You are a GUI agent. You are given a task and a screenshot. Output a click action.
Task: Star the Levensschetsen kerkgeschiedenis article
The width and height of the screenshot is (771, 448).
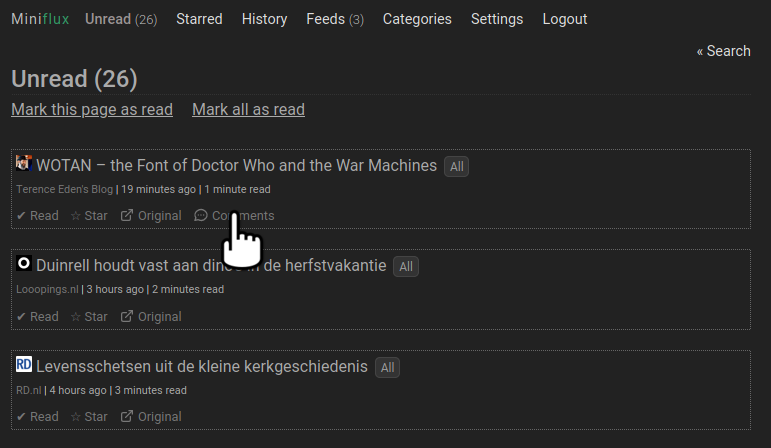(x=89, y=417)
